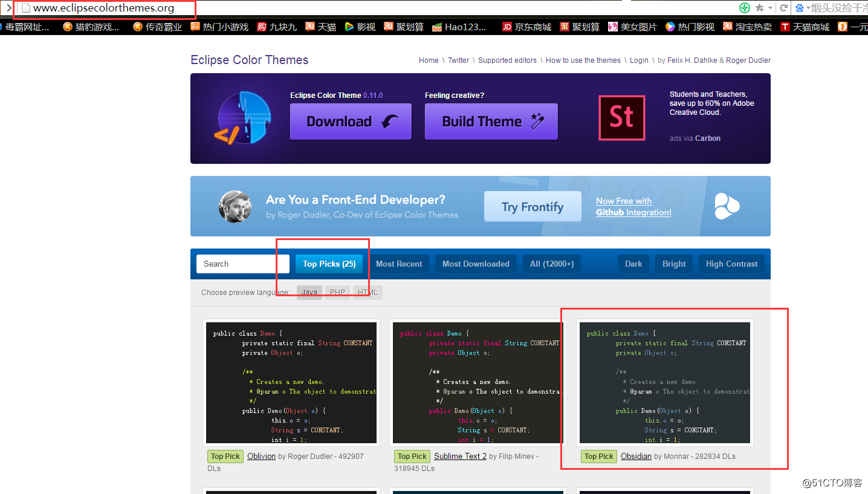Switch to the Most Downloaded tab
The width and height of the screenshot is (868, 494).
pos(476,264)
